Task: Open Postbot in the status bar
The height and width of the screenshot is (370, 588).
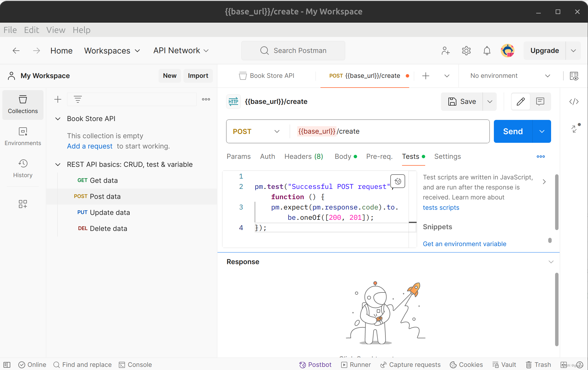Action: point(315,365)
